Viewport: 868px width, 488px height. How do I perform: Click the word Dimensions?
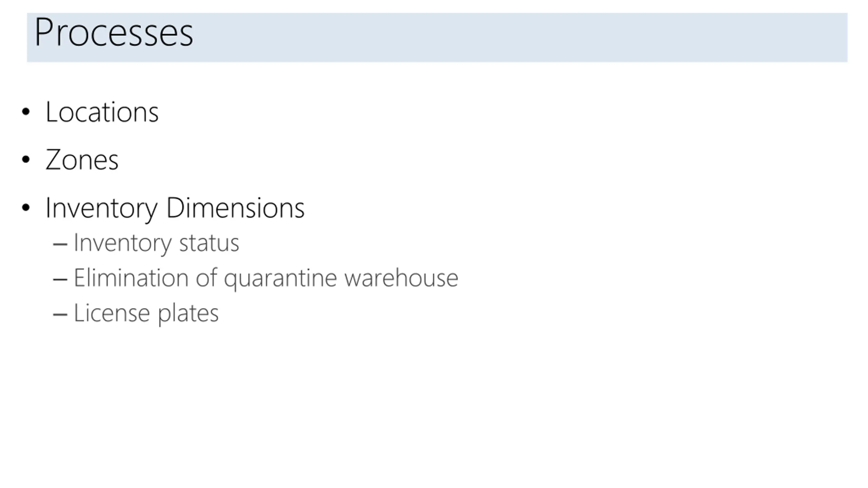pyautogui.click(x=235, y=208)
